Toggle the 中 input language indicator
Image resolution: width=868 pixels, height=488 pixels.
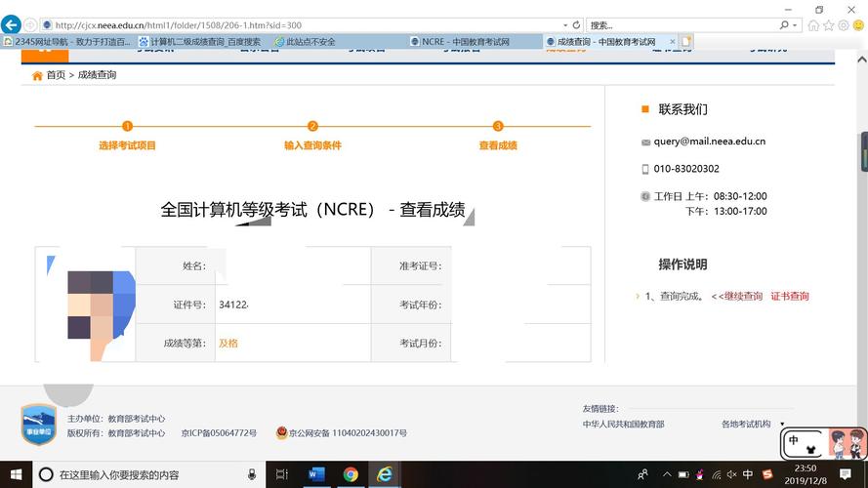(x=748, y=474)
